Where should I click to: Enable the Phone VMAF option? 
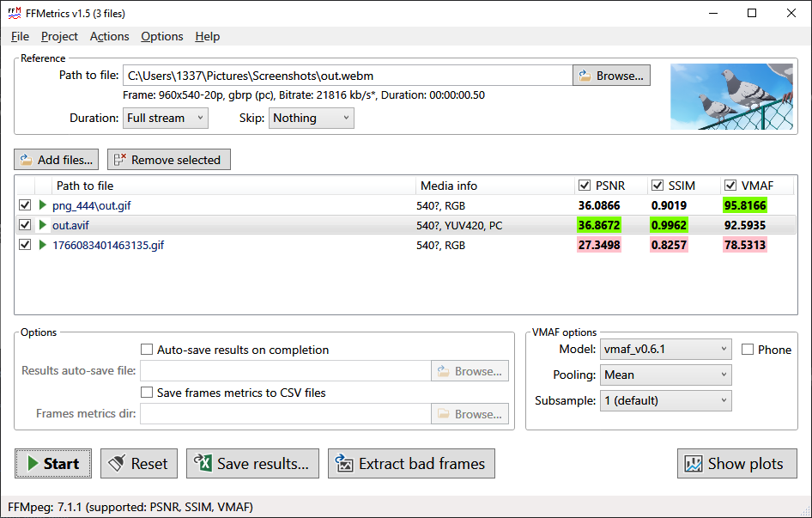click(748, 350)
